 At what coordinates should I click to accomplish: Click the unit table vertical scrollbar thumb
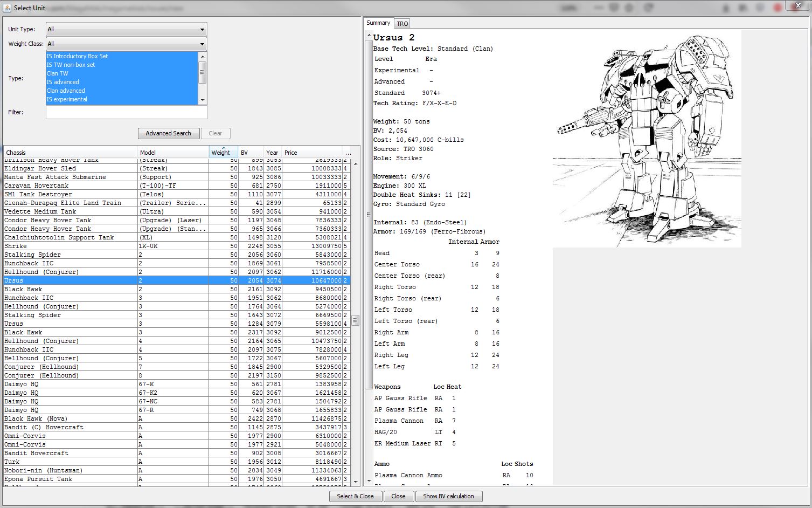pos(356,320)
